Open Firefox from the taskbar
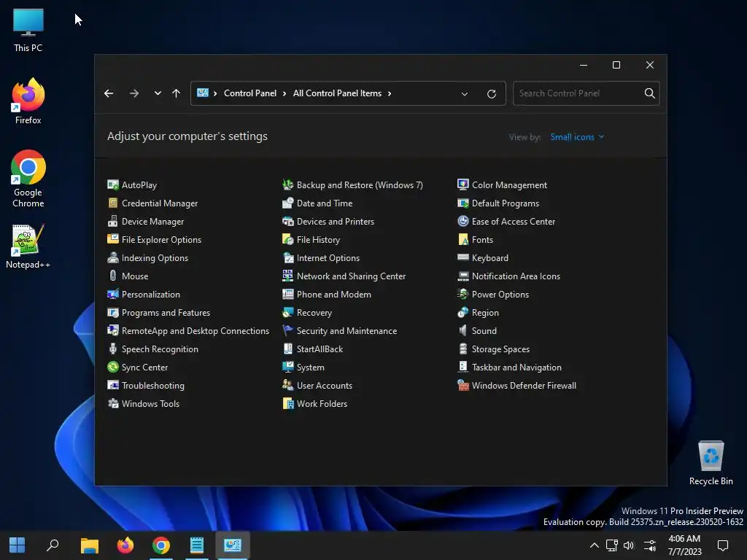 (x=125, y=545)
